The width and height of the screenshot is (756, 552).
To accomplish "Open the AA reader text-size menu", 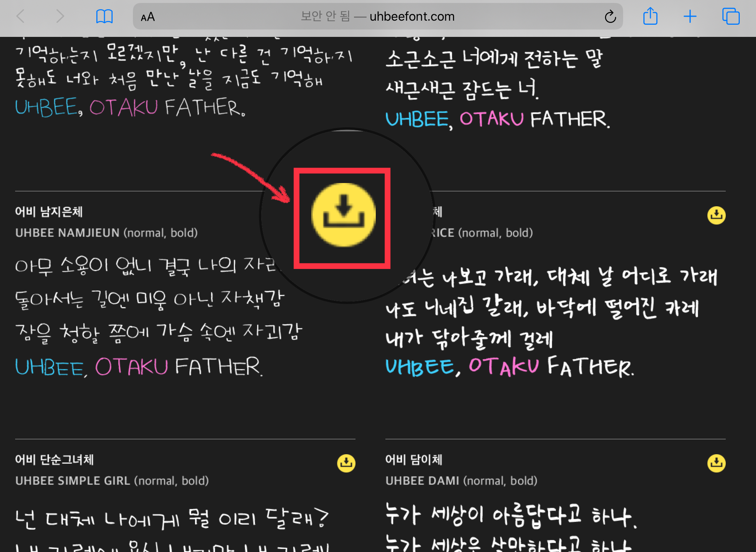I will click(x=148, y=17).
